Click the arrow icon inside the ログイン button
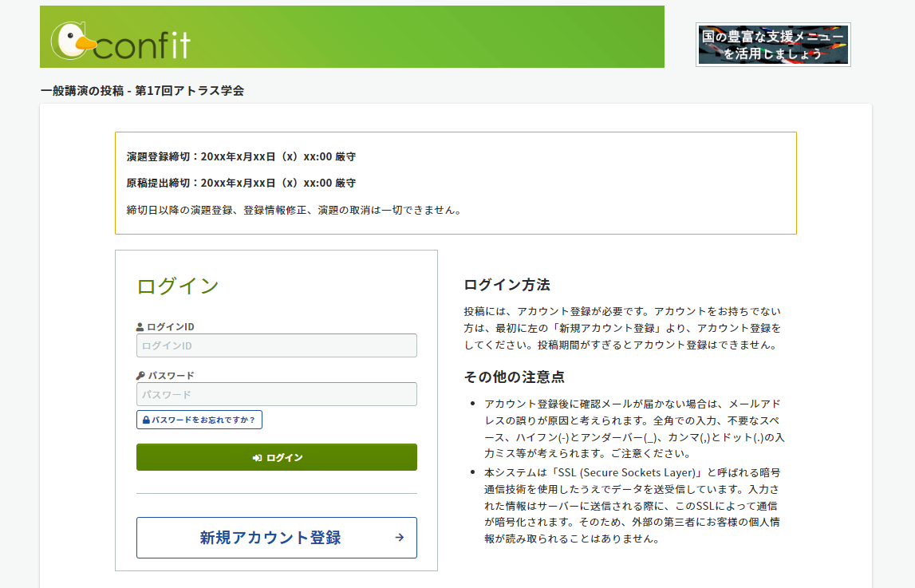Screen dimensions: 915x588 click(x=256, y=457)
